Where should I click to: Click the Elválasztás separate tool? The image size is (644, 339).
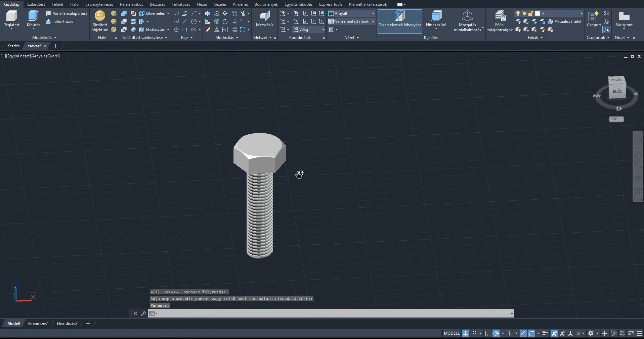[x=152, y=30]
